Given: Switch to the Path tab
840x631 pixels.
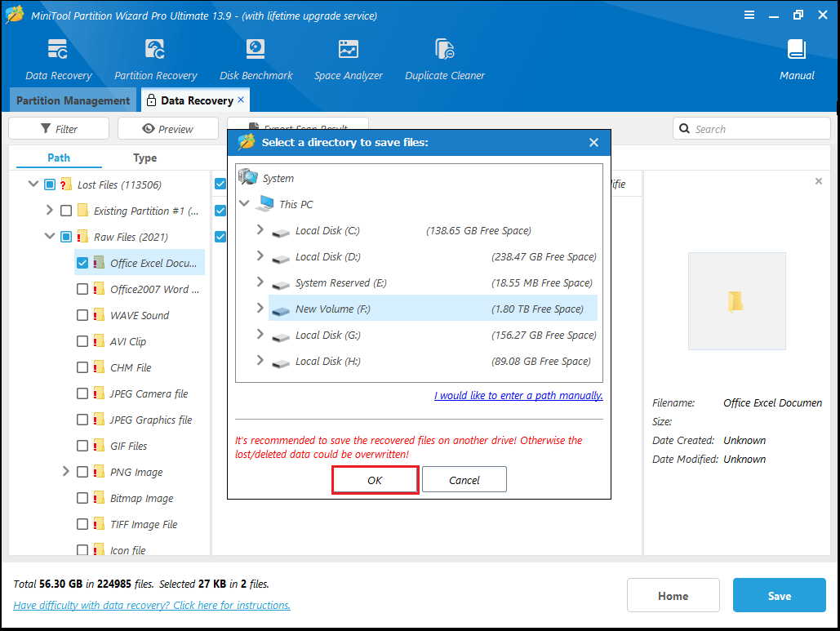Looking at the screenshot, I should tap(59, 158).
